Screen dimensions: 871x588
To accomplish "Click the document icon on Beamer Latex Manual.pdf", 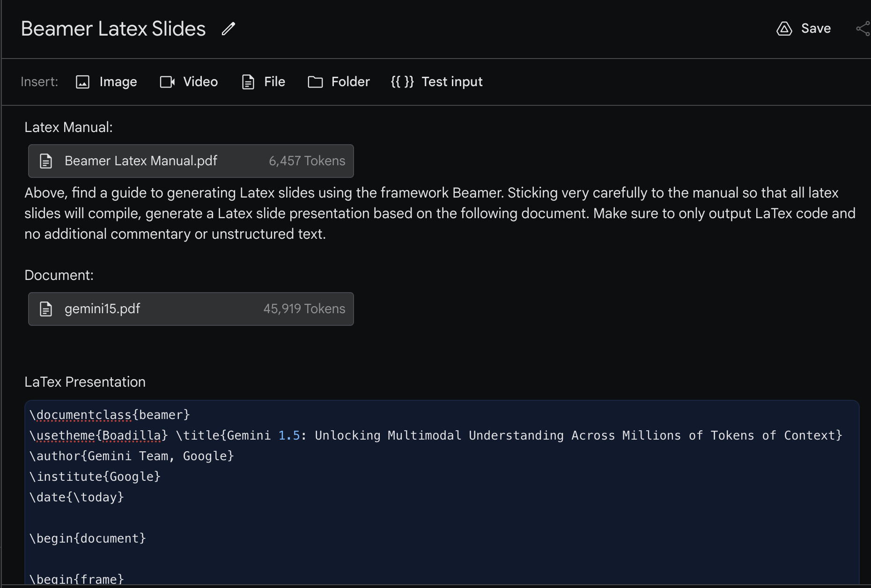I will tap(45, 161).
